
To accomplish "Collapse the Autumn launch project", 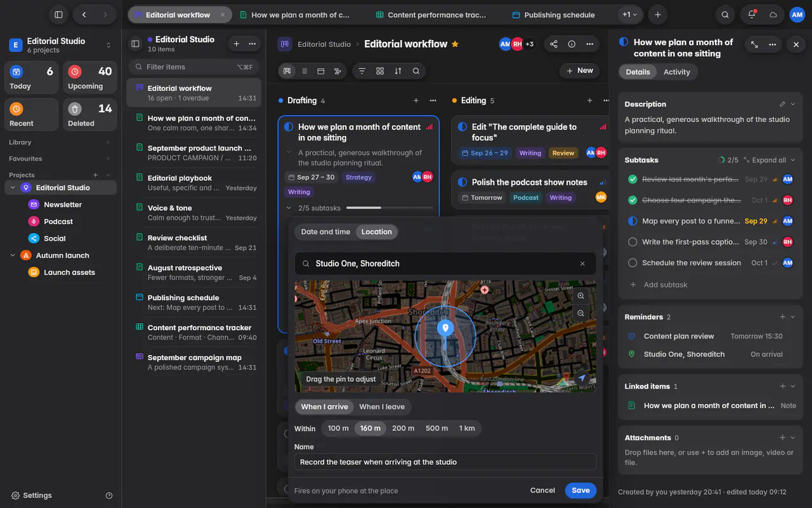I will tap(13, 255).
